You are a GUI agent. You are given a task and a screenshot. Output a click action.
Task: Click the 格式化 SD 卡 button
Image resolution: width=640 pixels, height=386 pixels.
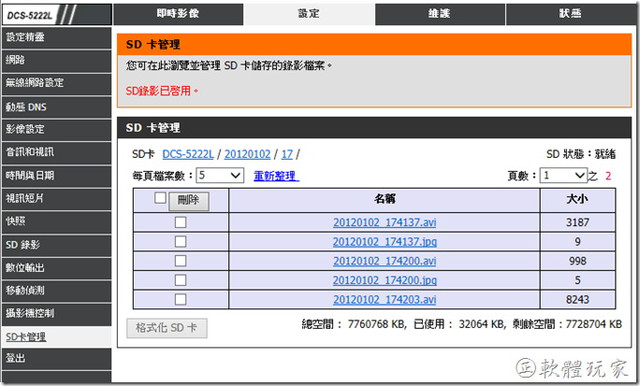tap(167, 328)
